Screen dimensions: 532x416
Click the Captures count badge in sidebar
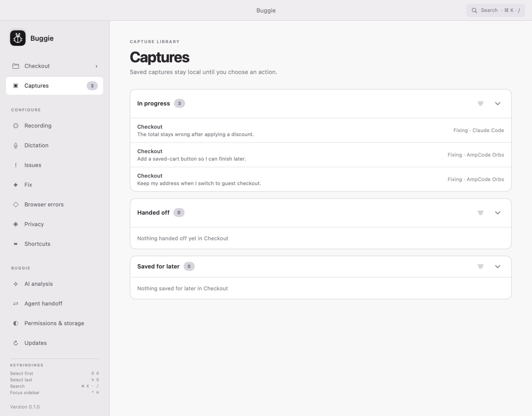92,86
